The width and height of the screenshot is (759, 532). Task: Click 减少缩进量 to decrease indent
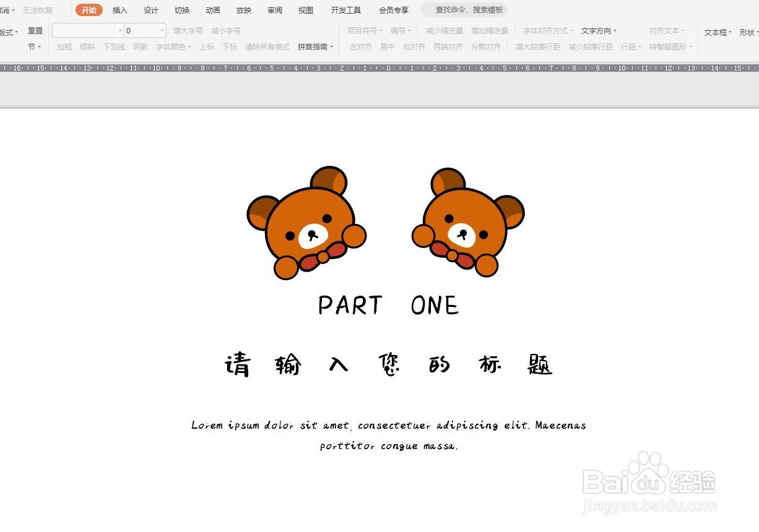click(445, 30)
